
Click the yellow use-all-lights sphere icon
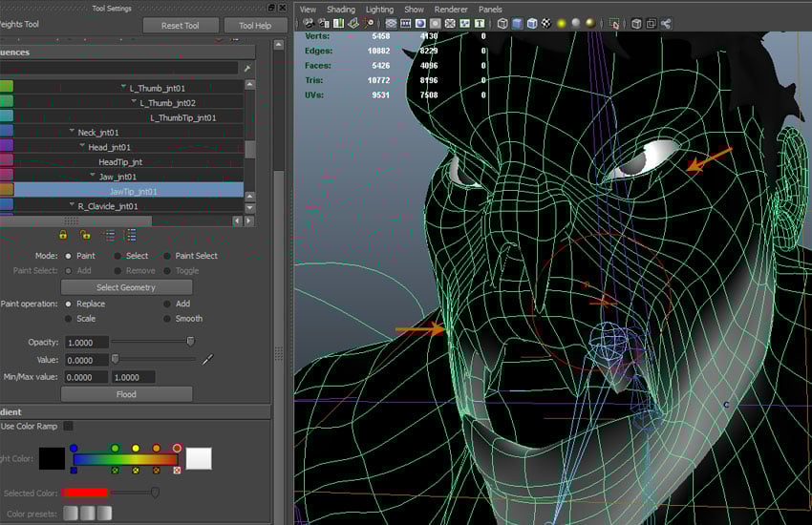[x=562, y=24]
